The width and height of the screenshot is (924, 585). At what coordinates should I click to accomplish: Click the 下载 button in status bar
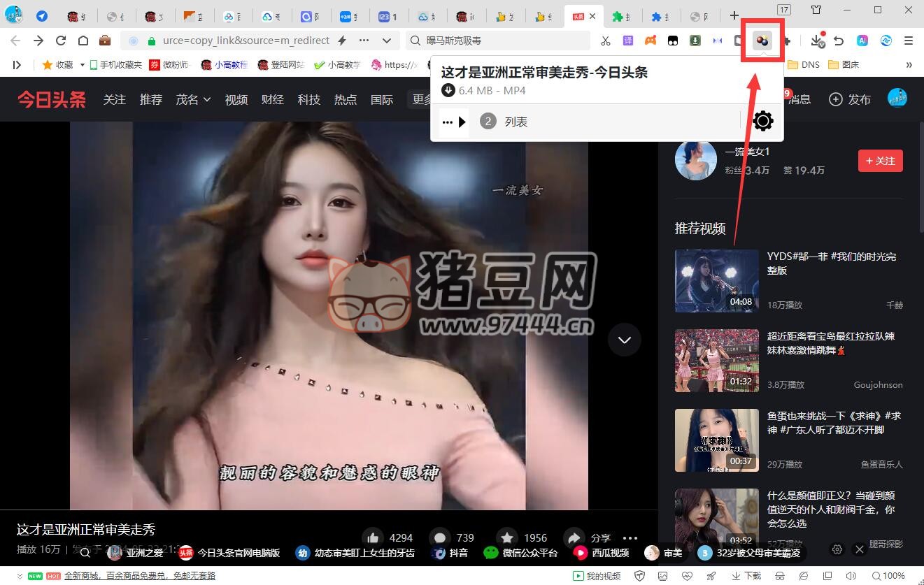tap(746, 576)
